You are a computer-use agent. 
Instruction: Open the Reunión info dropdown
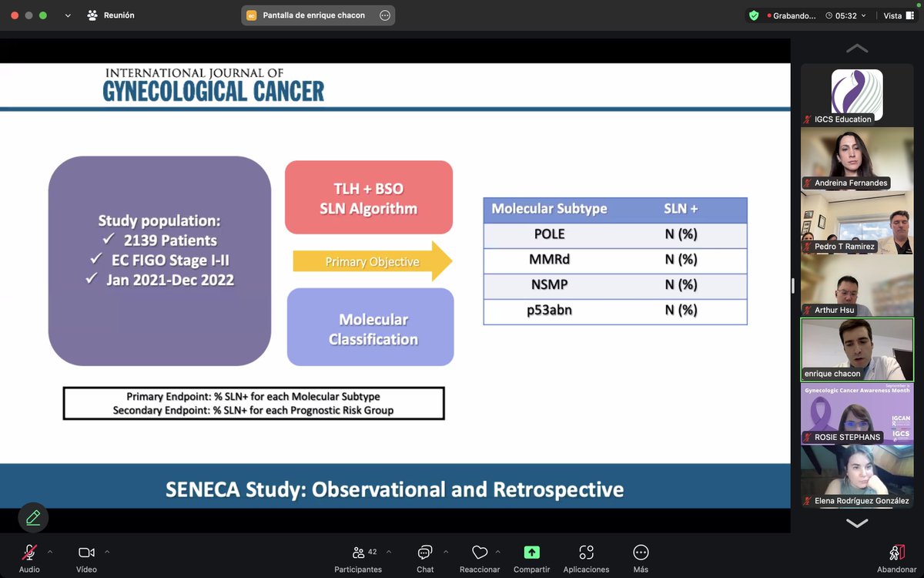[68, 15]
